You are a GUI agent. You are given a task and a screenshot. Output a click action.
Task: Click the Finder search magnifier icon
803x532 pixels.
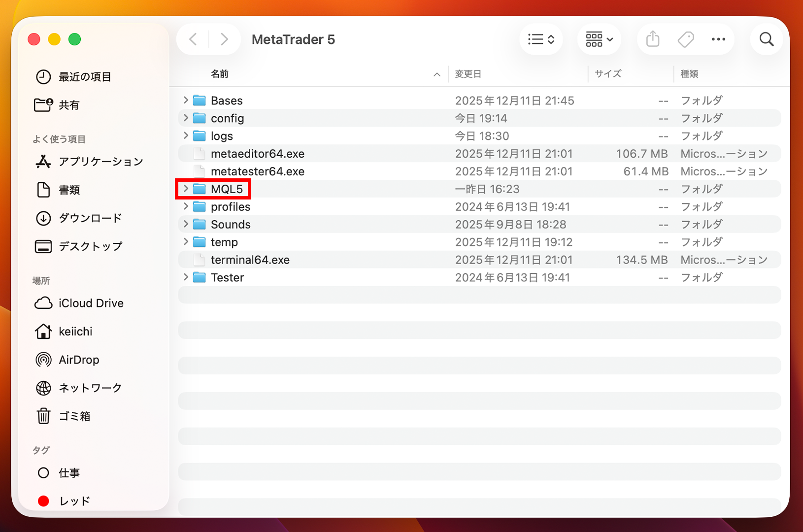tap(766, 39)
